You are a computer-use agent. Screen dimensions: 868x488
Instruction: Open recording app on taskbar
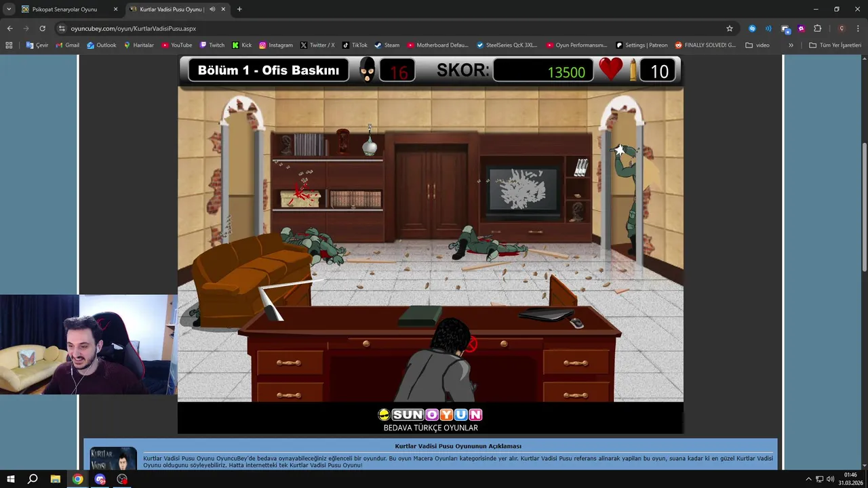tap(122, 479)
